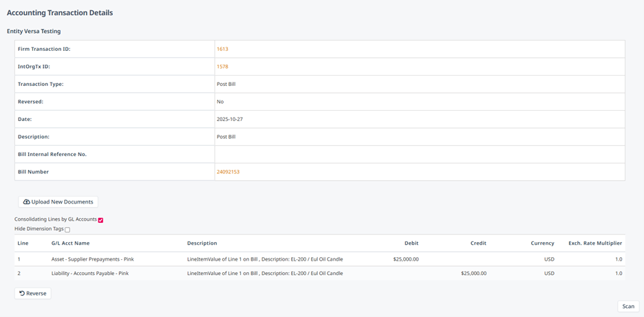644x317 pixels.
Task: Click the Date label
Action: (25, 120)
